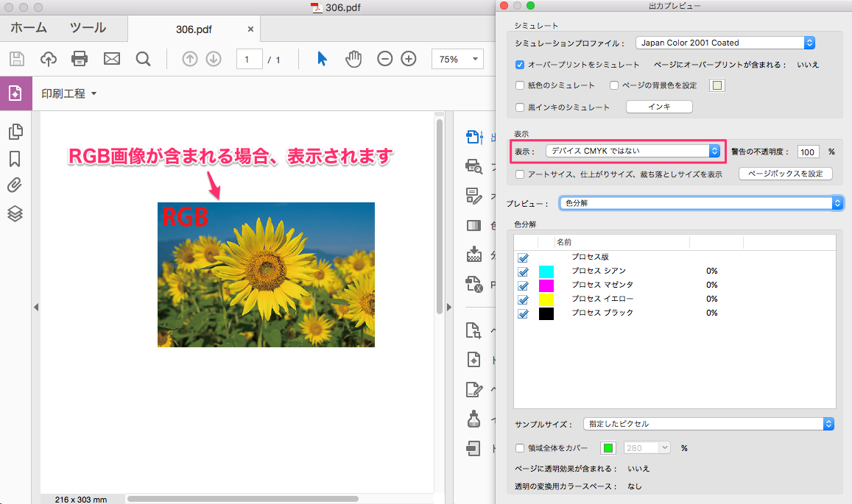Toggle アートサイズ、仕上がりサイズ display checkbox
The image size is (852, 504).
(x=519, y=174)
